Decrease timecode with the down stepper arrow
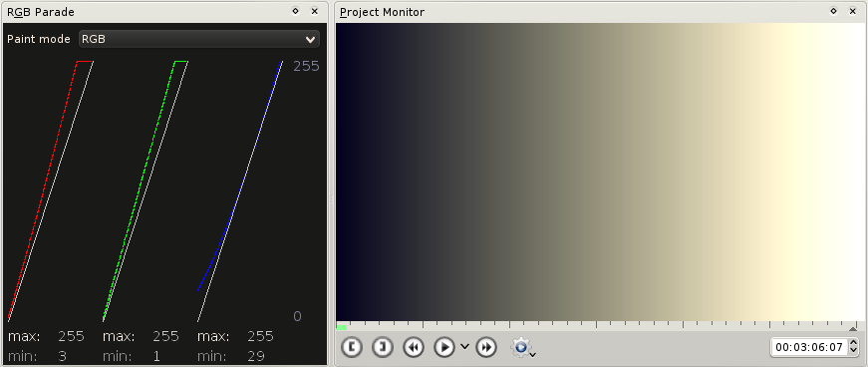The width and height of the screenshot is (868, 367). tap(853, 352)
